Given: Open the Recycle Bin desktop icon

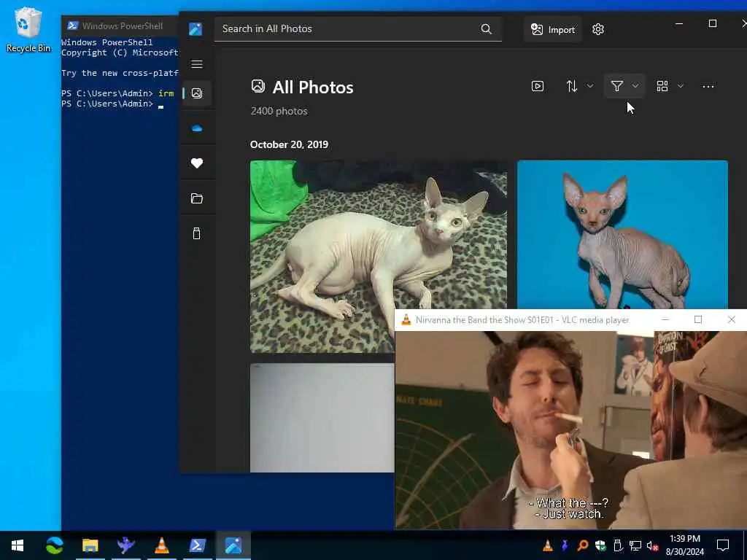Looking at the screenshot, I should (x=28, y=29).
